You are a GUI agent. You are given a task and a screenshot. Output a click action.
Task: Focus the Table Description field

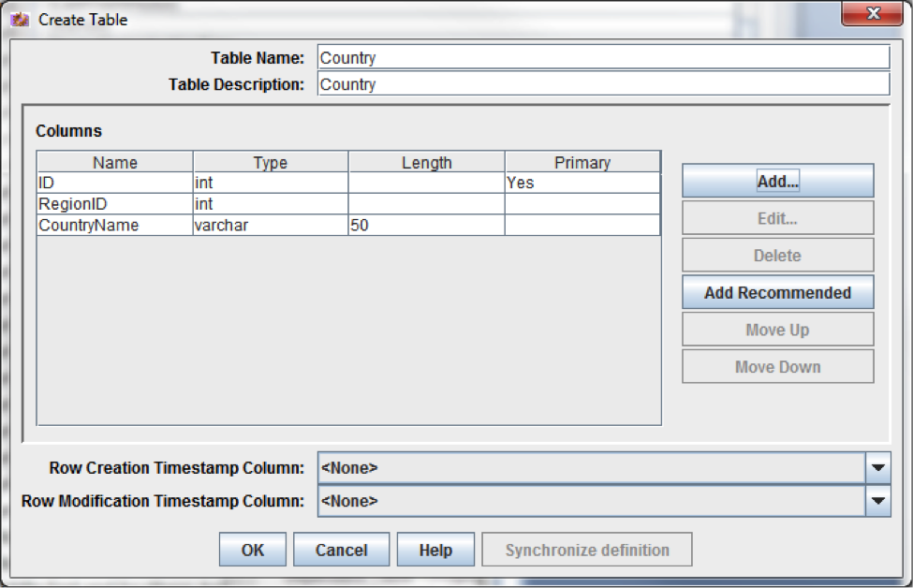[604, 84]
